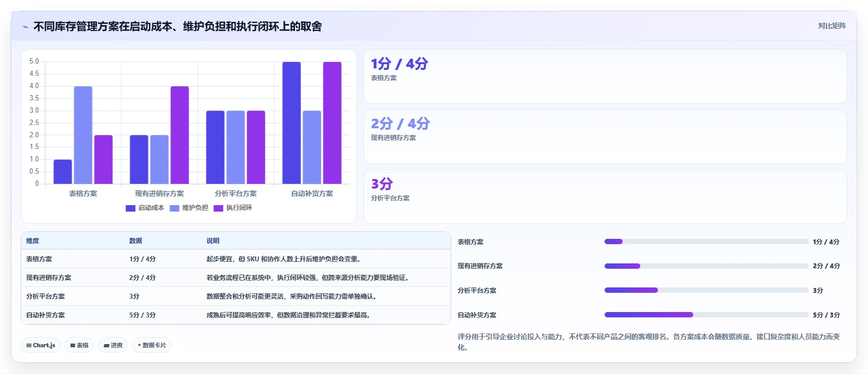Click 自动补货方案 维护负担 bar in chart
868x374 pixels.
312,147
